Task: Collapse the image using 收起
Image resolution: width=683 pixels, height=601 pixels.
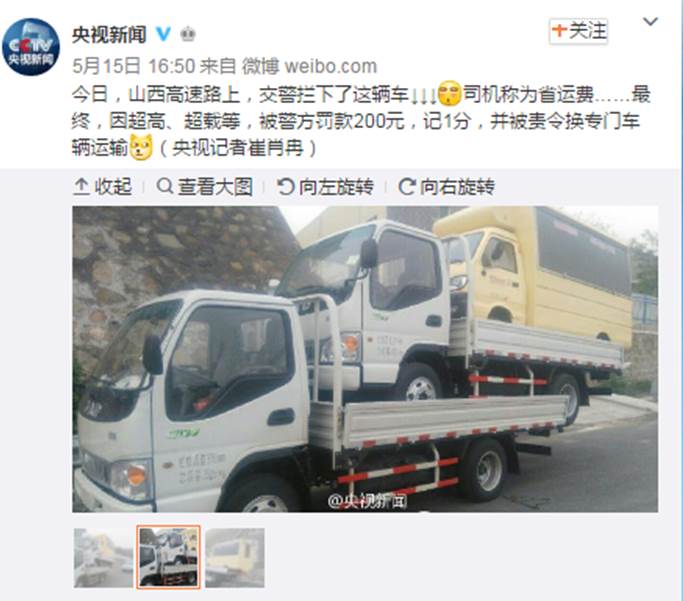Action: pyautogui.click(x=102, y=187)
